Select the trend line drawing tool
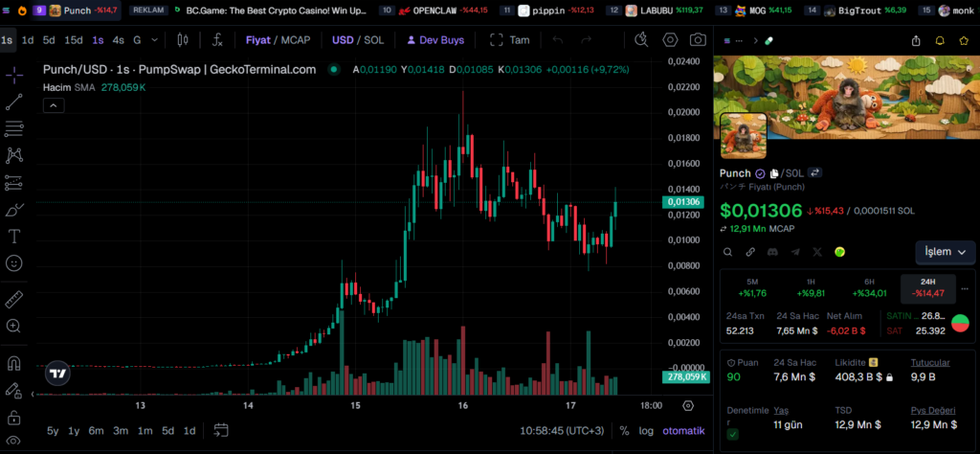This screenshot has width=980, height=454. (x=14, y=102)
